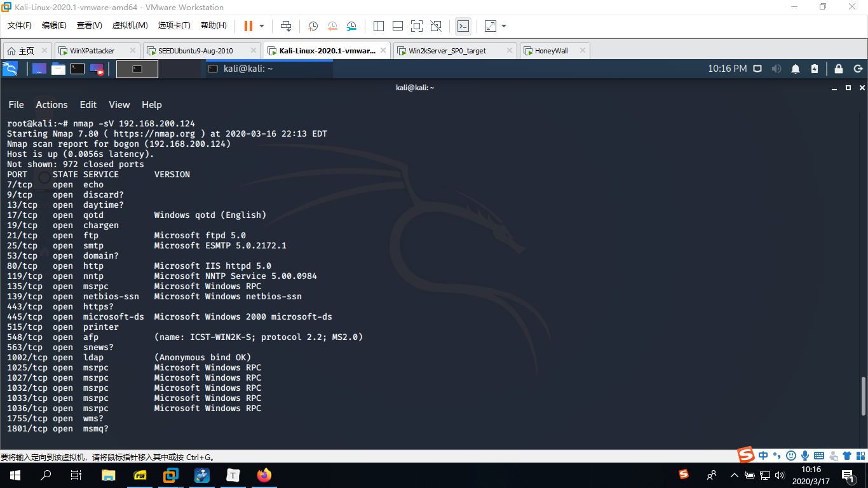Click the stretch guest display icon
Viewport: 868px width, 488px height.
pyautogui.click(x=491, y=26)
